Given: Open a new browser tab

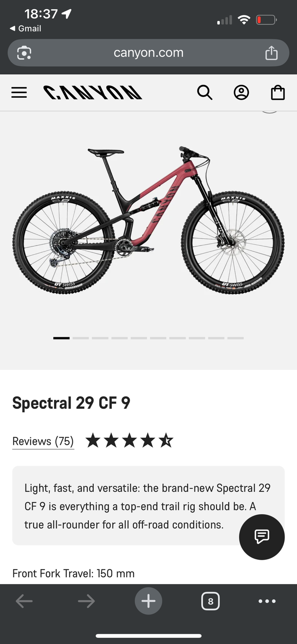Looking at the screenshot, I should [x=148, y=601].
